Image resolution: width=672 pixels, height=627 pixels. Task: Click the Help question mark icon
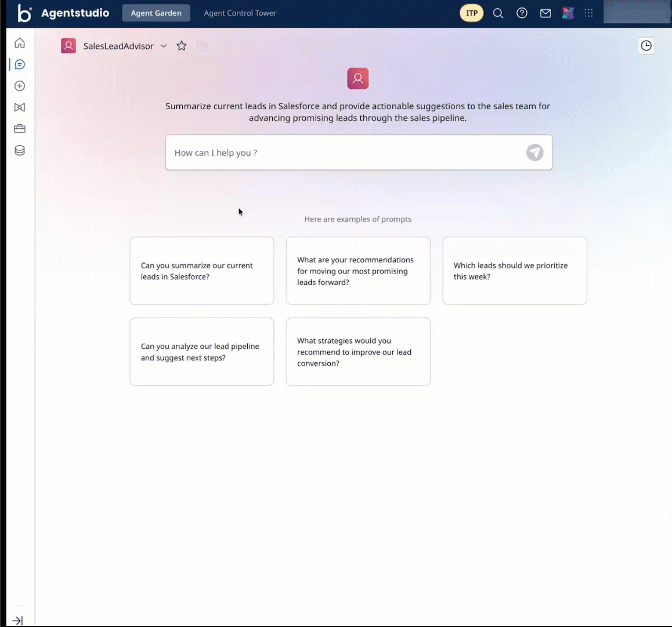[x=522, y=13]
